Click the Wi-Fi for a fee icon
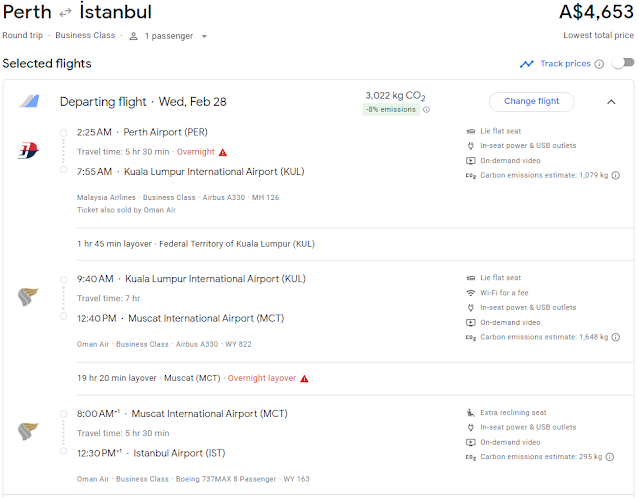This screenshot has height=498, width=639. [471, 293]
